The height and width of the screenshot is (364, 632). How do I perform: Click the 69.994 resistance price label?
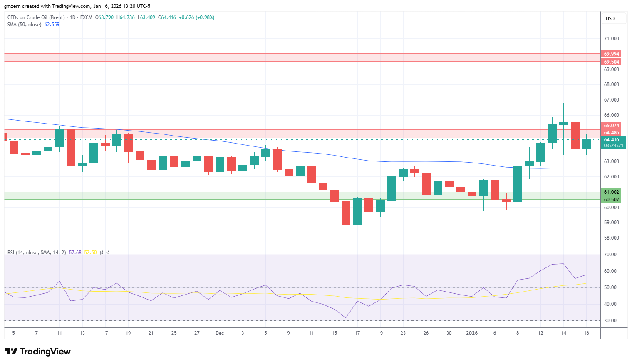(612, 54)
